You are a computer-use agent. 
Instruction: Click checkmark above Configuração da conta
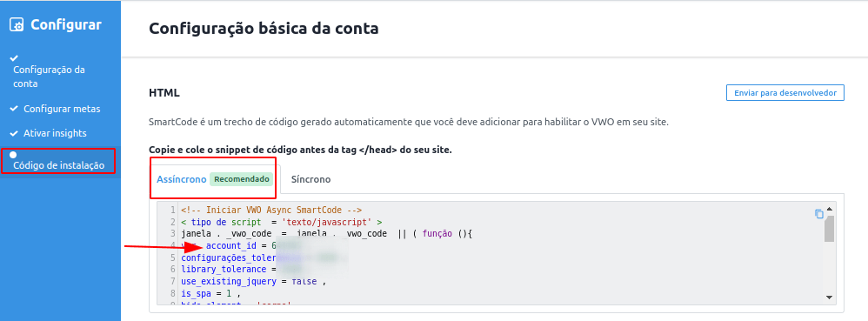[15, 57]
